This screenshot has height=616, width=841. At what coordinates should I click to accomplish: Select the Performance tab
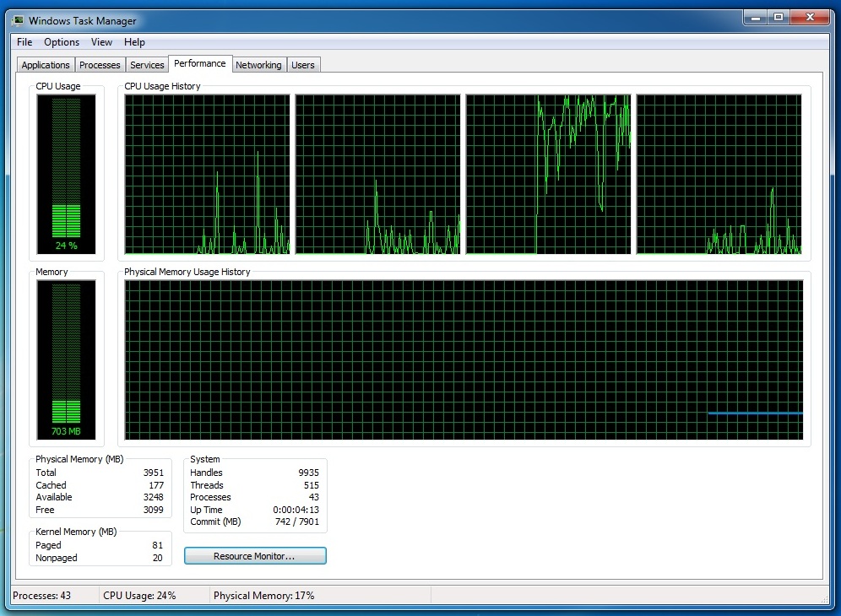[x=200, y=63]
